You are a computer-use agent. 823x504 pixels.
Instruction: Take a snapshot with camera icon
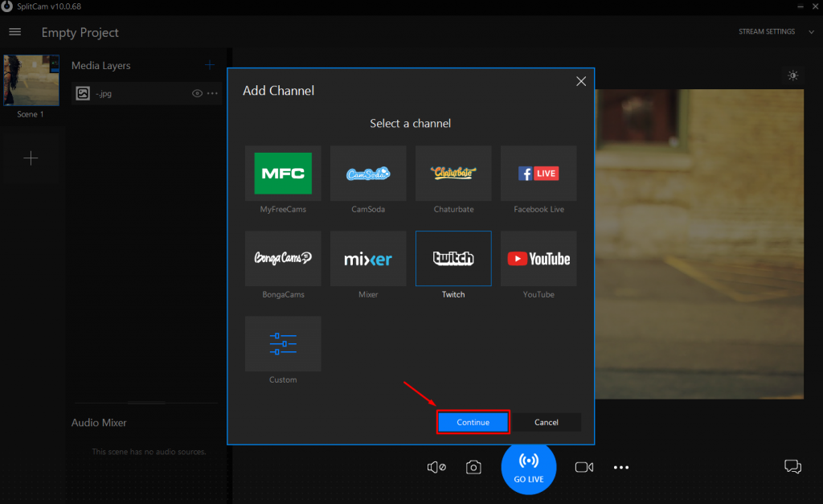click(x=473, y=467)
